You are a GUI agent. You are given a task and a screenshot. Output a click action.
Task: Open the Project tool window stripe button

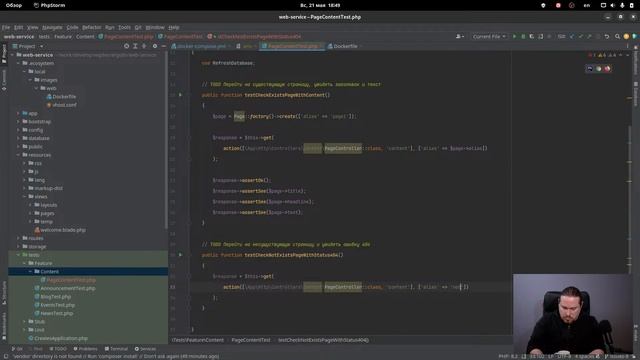pos(4,54)
